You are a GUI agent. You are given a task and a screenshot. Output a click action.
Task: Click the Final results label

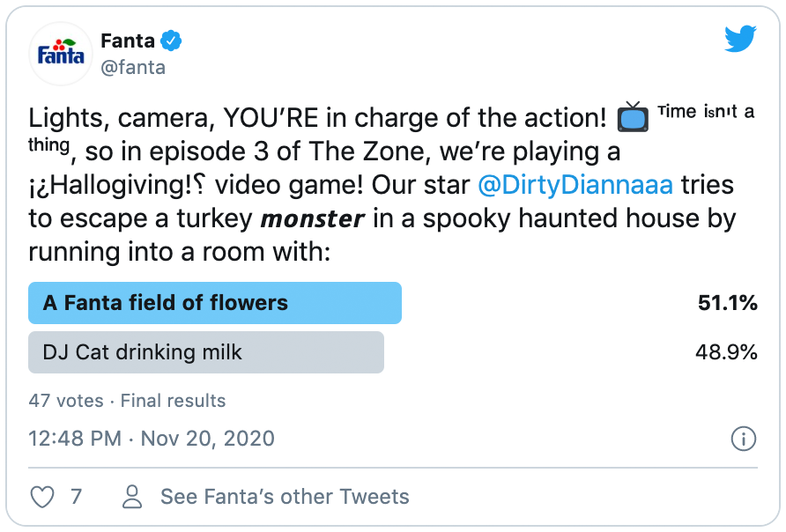point(173,401)
